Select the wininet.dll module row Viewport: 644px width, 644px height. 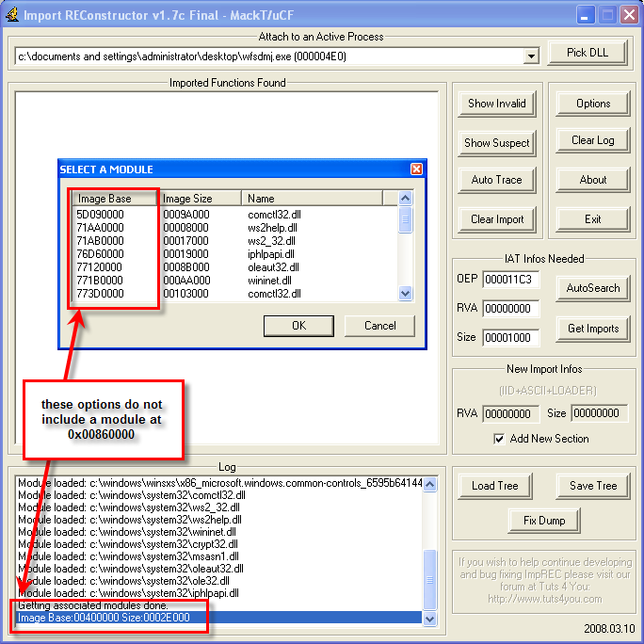268,281
